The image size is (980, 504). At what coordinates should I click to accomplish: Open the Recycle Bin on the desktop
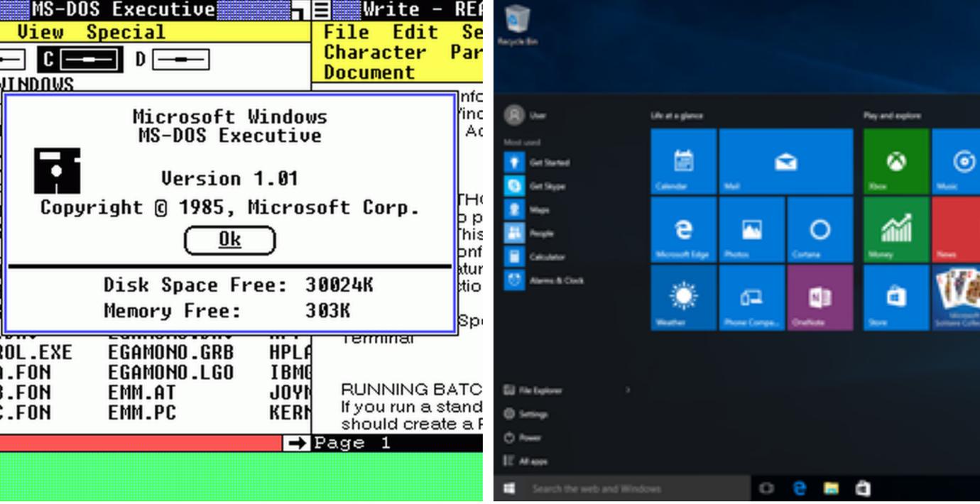(x=517, y=24)
